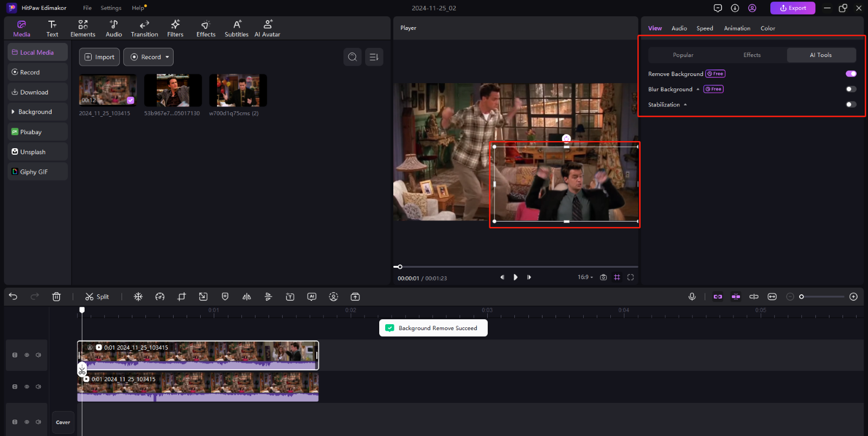This screenshot has height=436, width=868.
Task: Turn off the Remove Background switch
Action: pyautogui.click(x=851, y=74)
